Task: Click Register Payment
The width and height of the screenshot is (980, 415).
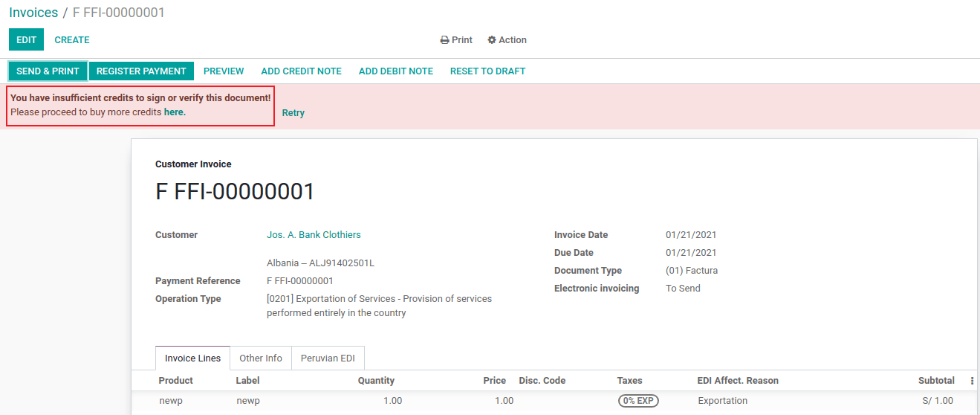Action: coord(141,71)
